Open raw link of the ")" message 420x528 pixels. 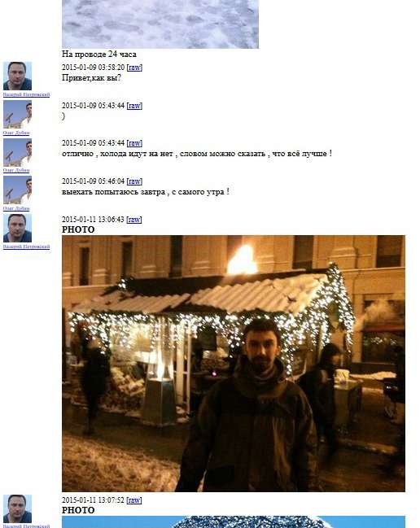click(134, 106)
